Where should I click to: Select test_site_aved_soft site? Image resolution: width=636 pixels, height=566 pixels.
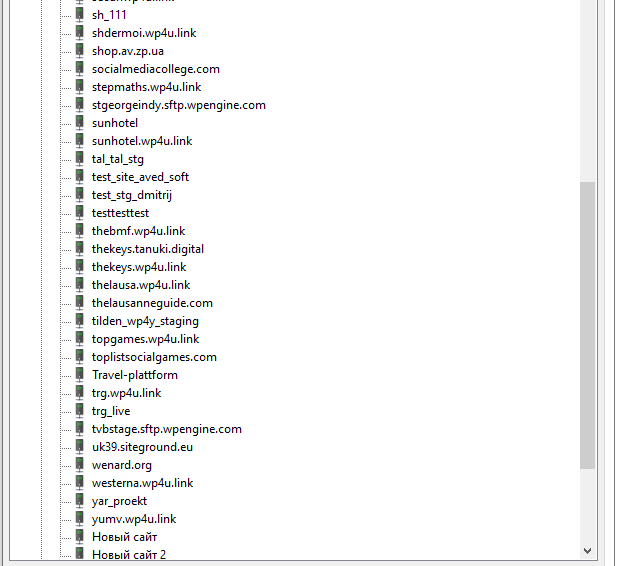pyautogui.click(x=140, y=177)
